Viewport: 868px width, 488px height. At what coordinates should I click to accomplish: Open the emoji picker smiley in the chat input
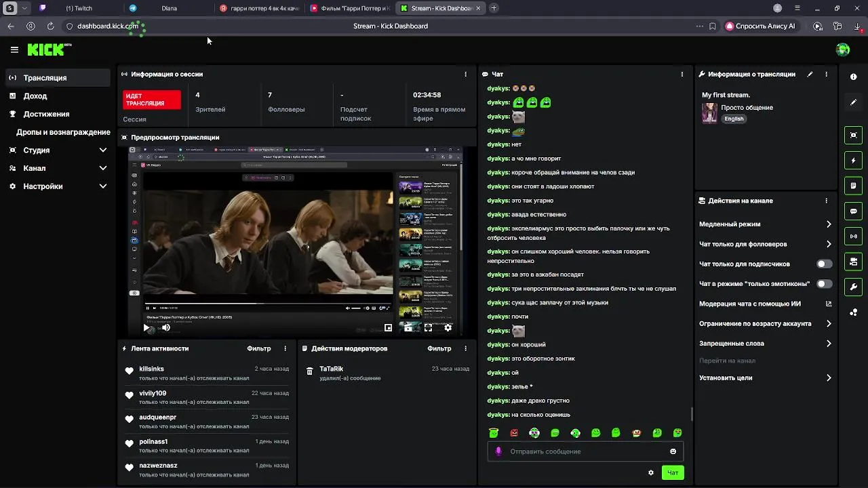click(x=673, y=451)
